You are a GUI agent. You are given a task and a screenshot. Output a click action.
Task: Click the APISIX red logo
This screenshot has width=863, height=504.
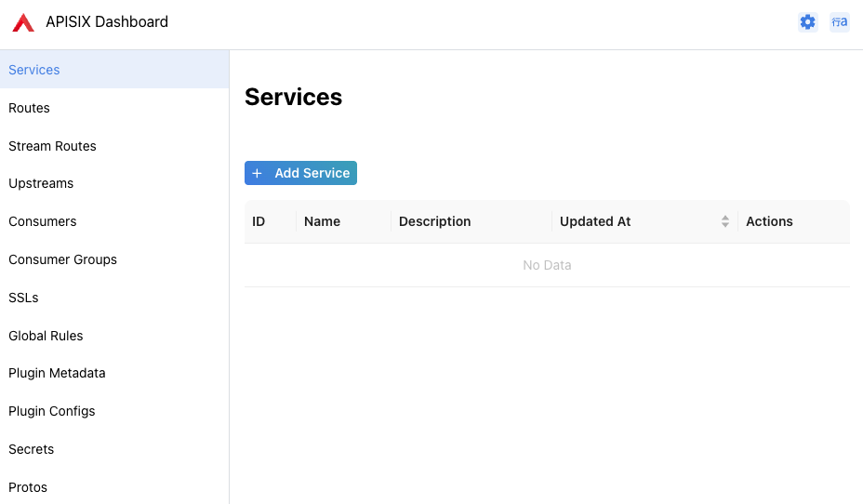pos(23,22)
